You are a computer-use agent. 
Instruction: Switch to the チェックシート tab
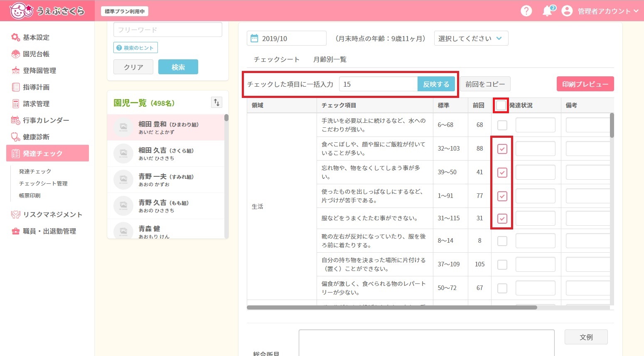(x=277, y=59)
